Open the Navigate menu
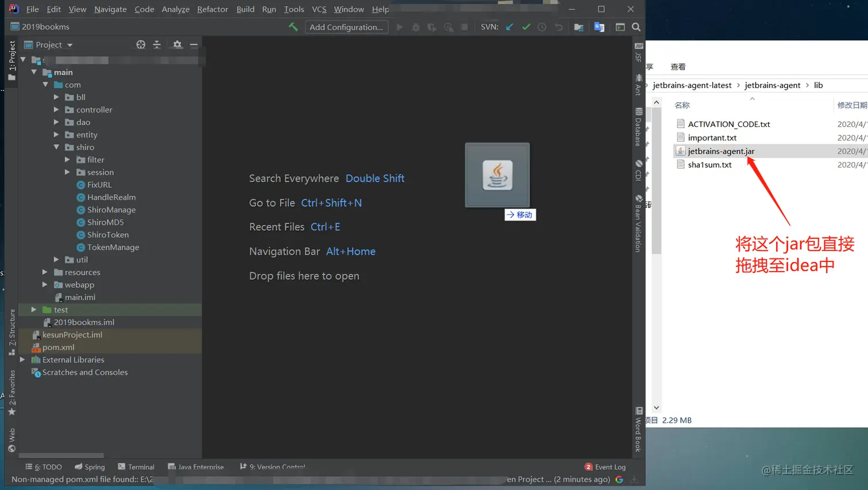Image resolution: width=868 pixels, height=490 pixels. (x=110, y=9)
